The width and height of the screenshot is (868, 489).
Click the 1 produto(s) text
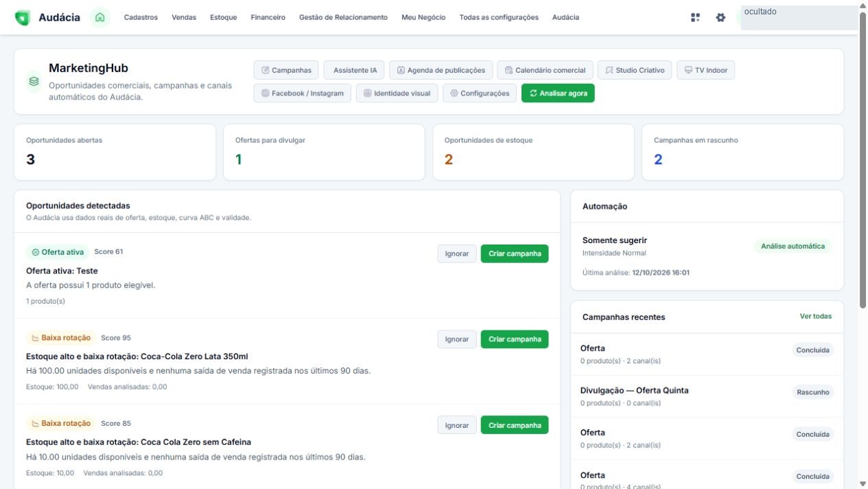[x=45, y=301]
